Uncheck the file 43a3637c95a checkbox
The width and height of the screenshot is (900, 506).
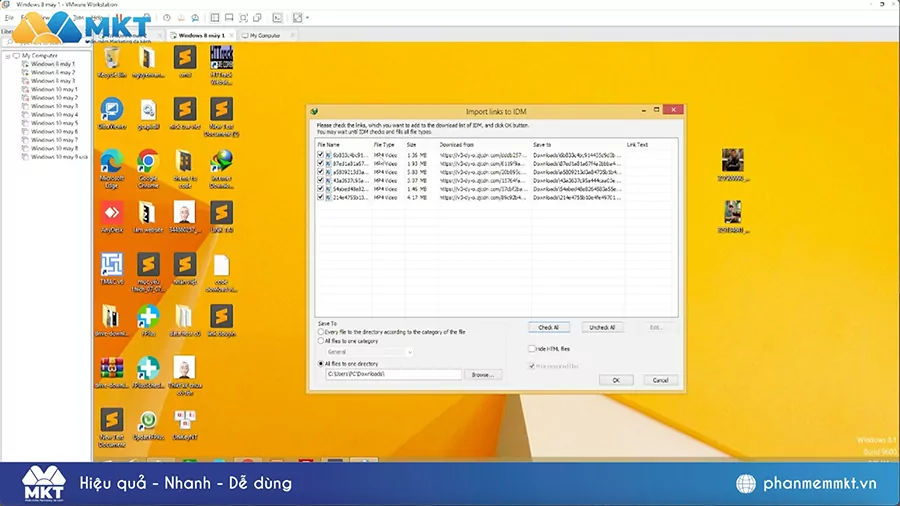320,180
